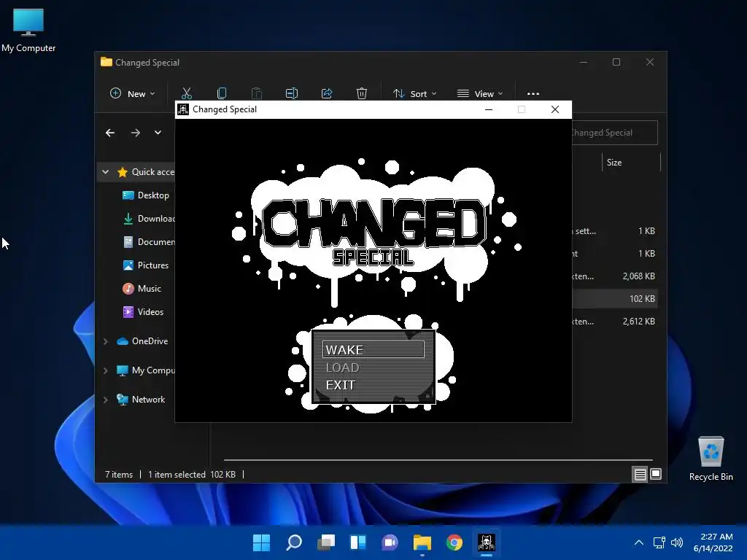The height and width of the screenshot is (560, 747).
Task: Open Task View from taskbar
Action: tap(326, 542)
